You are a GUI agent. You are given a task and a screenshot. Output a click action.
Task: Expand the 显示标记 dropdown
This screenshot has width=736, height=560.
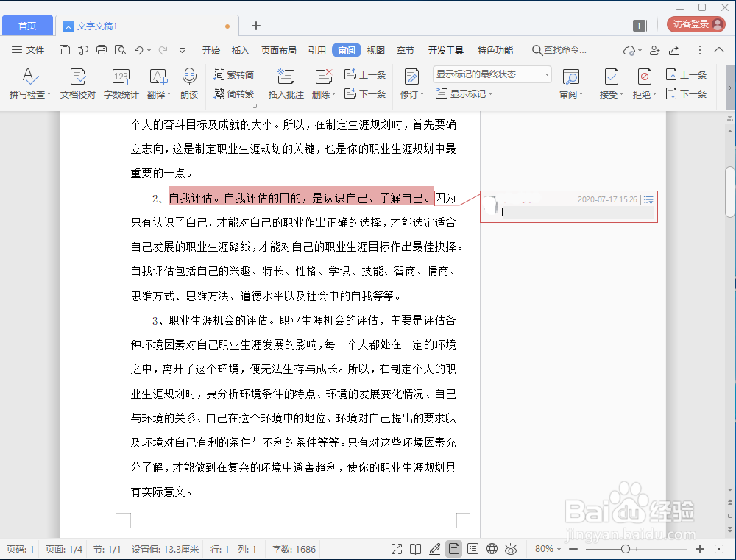464,94
